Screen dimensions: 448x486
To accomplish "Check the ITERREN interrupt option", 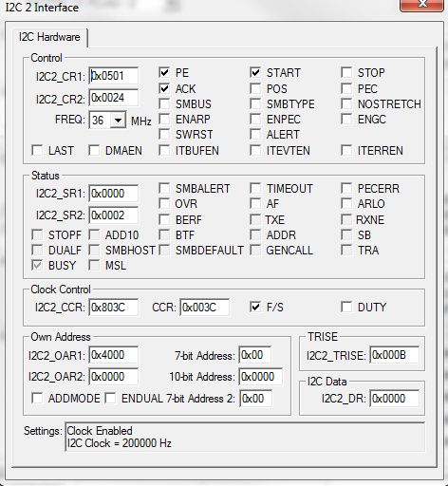I will [x=346, y=150].
